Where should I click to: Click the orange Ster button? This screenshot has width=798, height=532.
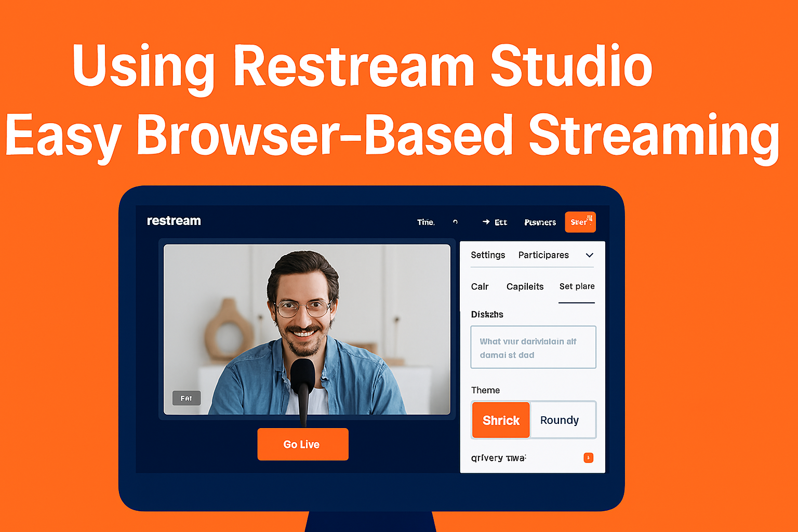[x=580, y=222]
